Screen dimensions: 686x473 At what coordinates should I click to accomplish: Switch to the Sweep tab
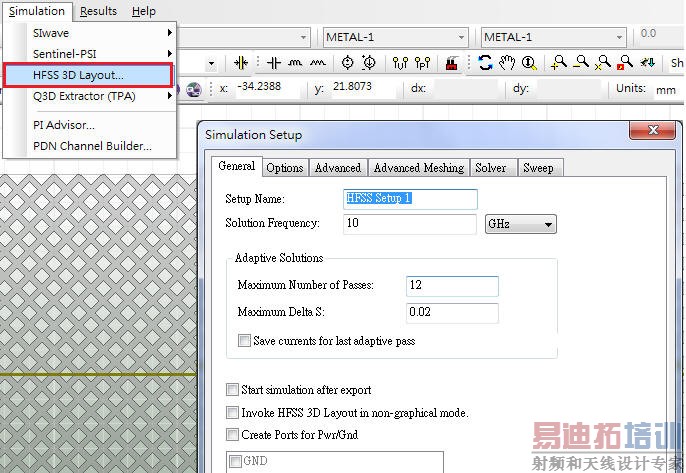point(538,168)
